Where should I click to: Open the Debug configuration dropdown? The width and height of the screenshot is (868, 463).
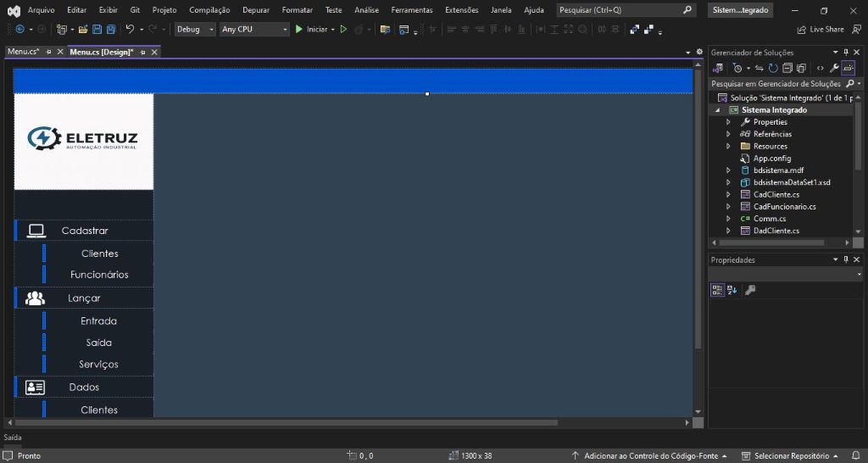coord(195,29)
